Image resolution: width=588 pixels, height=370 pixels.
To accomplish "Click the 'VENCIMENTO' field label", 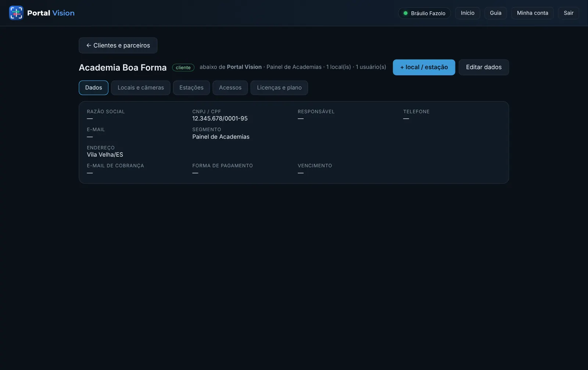I will (x=315, y=166).
